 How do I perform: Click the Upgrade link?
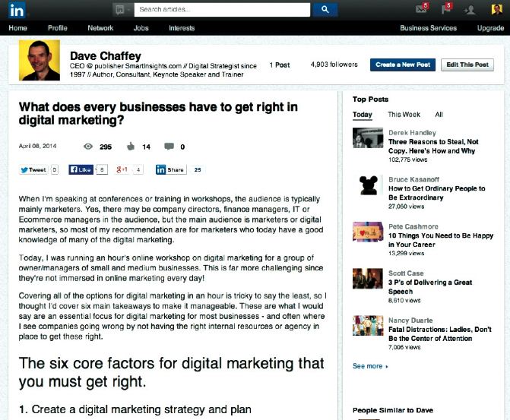point(490,28)
